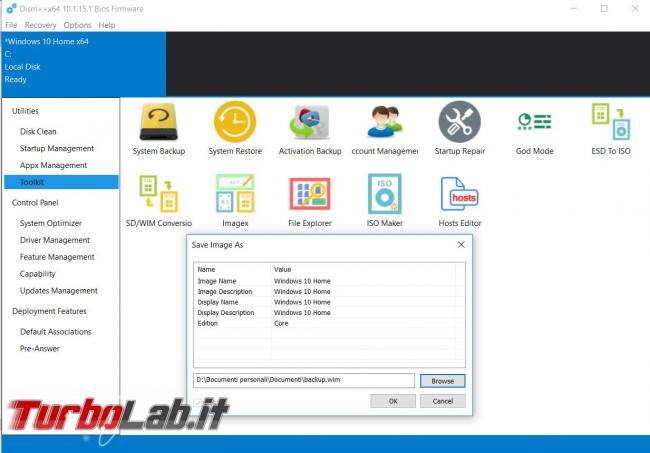Screen dimensions: 650x453
Task: Click Cancel in Save Image As dialog
Action: 442,401
